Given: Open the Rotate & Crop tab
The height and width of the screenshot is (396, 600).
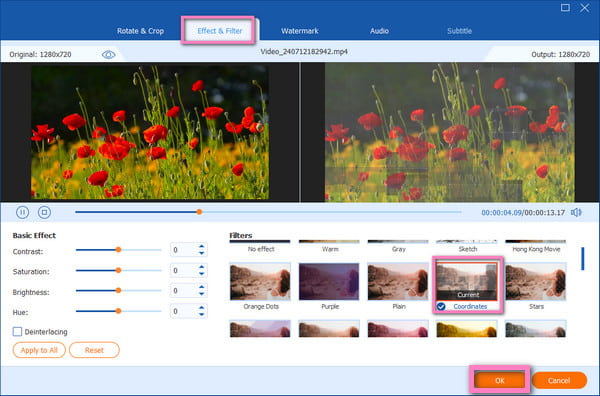Looking at the screenshot, I should [x=140, y=31].
